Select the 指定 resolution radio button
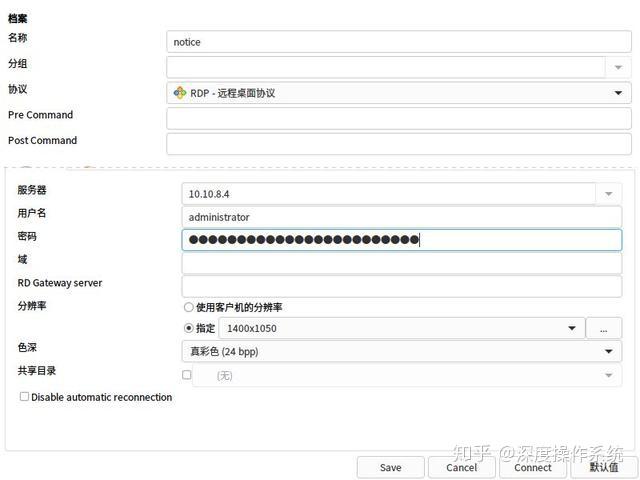The image size is (640, 480). [189, 328]
